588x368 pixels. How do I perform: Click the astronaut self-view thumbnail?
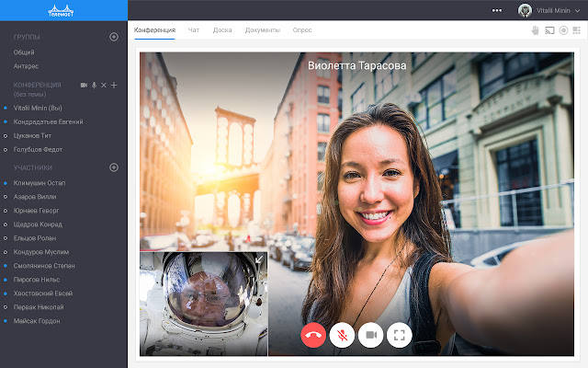[204, 304]
